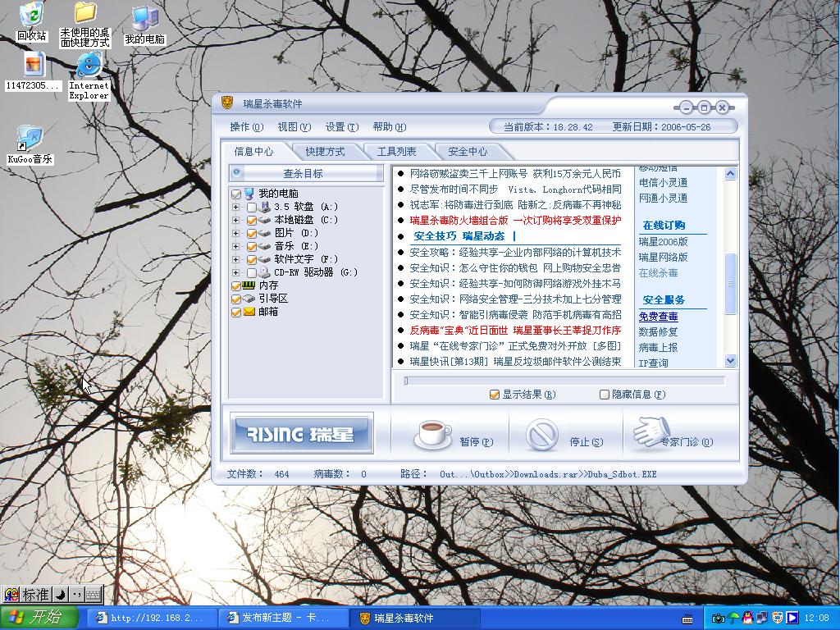Click the Rising lion logo in title bar
This screenshot has width=840, height=630.
[227, 103]
